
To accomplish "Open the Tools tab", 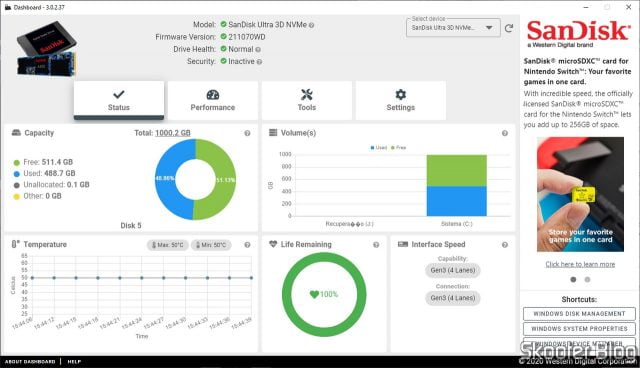I will click(307, 100).
